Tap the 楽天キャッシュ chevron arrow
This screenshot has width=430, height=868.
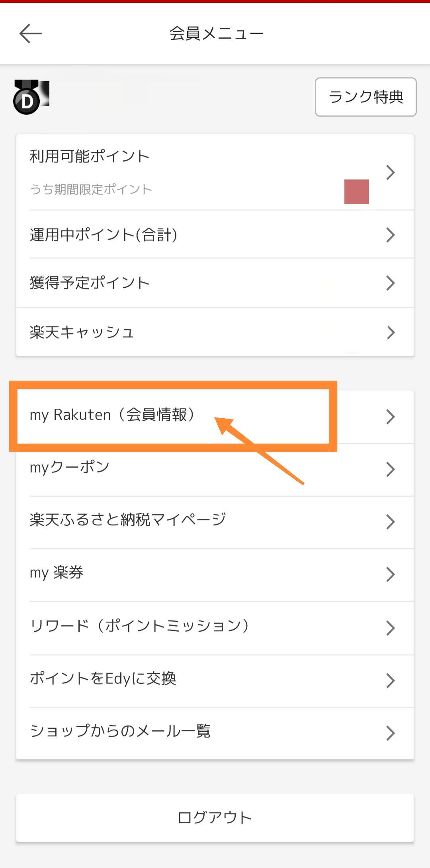[x=390, y=332]
